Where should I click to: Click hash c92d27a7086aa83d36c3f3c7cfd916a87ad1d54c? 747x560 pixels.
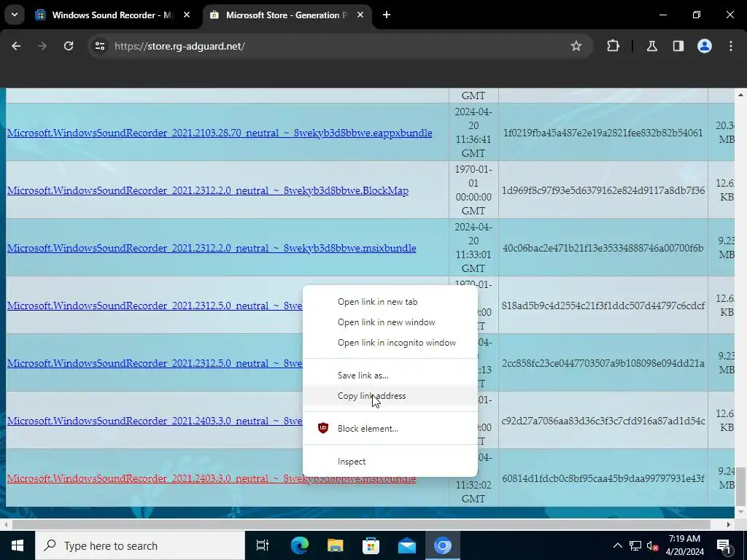(x=603, y=421)
